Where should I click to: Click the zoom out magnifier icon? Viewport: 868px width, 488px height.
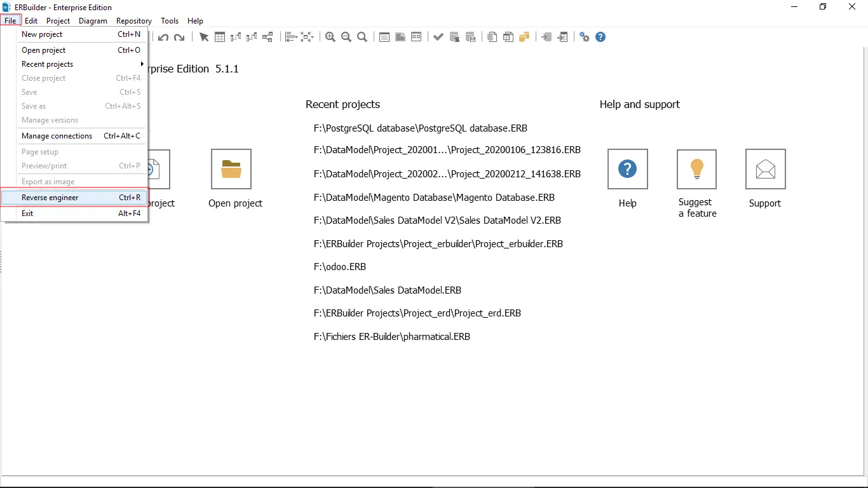pyautogui.click(x=346, y=37)
